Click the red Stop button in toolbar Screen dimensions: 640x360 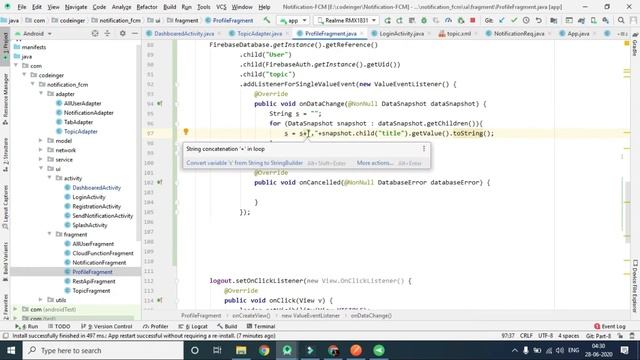tap(473, 20)
